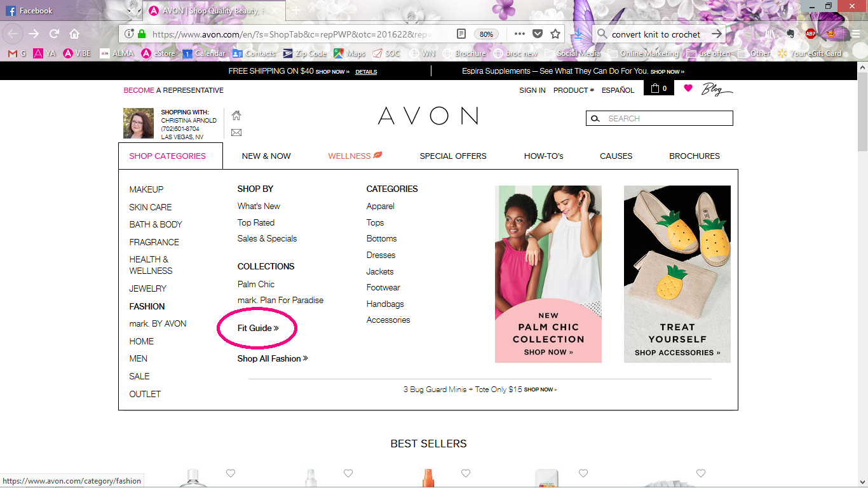
Task: Open the Gmail G bookmark
Action: tap(17, 53)
